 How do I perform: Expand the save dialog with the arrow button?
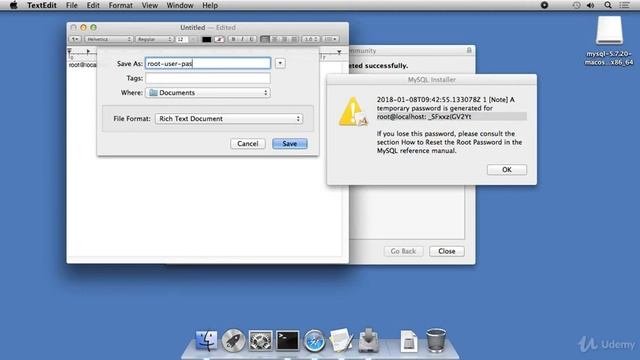[x=280, y=63]
